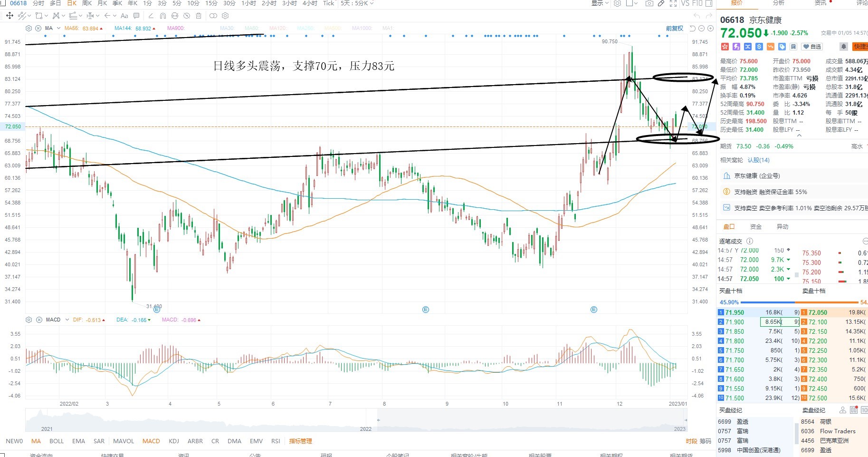Open the MACD indicator dropdown arrow
The width and height of the screenshot is (868, 457).
coord(67,320)
